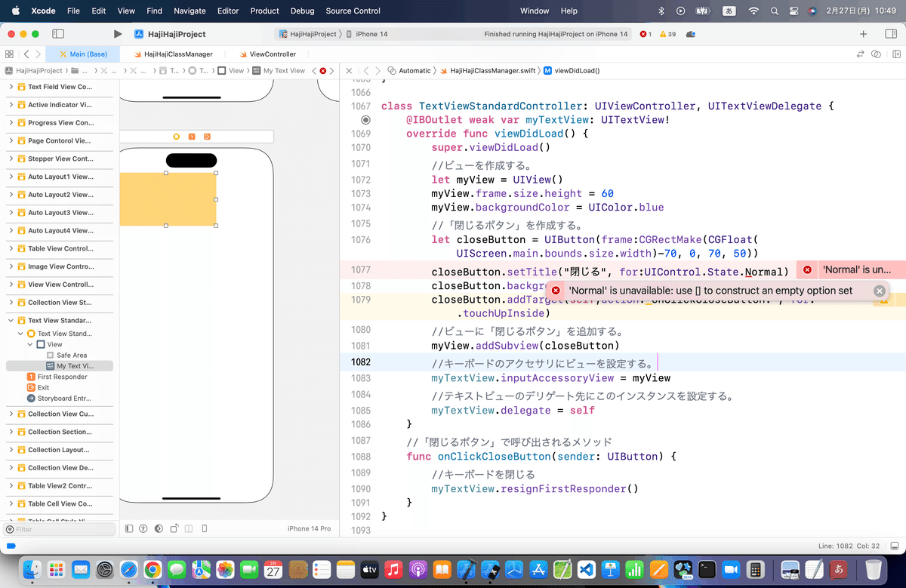Open accessibility options below the canvas
The height and width of the screenshot is (588, 906).
point(143,528)
